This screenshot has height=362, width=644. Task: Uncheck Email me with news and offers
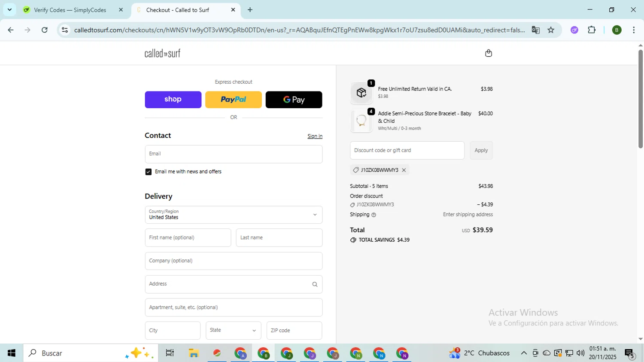coord(149,172)
